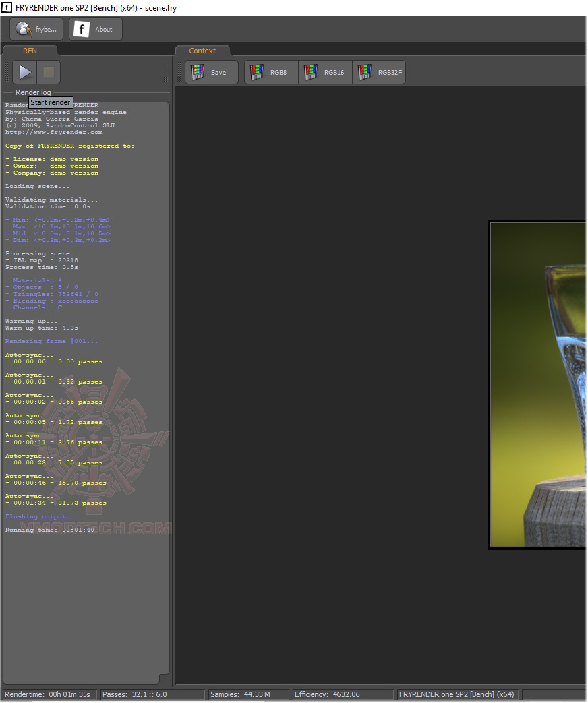
Task: Click the 'IBL map : 20318' log line
Action: (42, 260)
